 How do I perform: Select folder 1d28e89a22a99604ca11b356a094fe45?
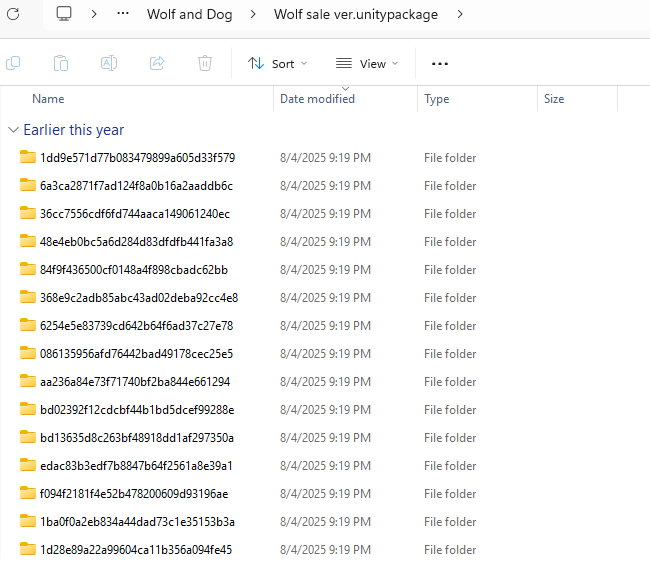136,550
